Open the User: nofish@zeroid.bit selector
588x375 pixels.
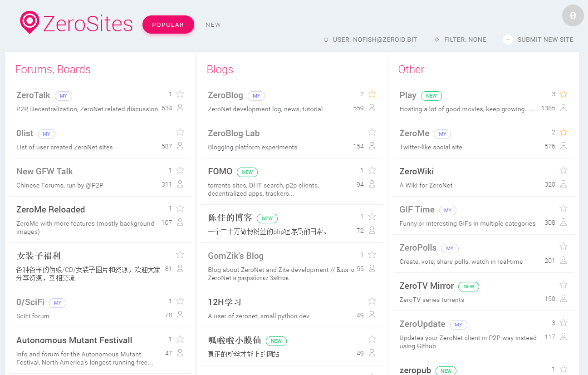[370, 39]
